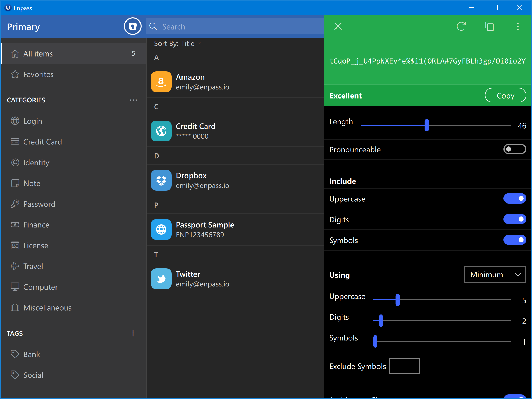
Task: Click the Enpass vault shield icon
Action: [x=132, y=26]
